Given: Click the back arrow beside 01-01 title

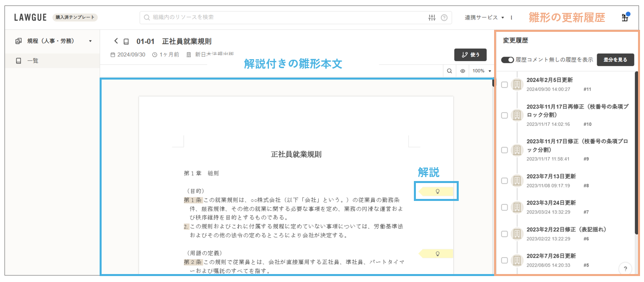Looking at the screenshot, I should [116, 41].
